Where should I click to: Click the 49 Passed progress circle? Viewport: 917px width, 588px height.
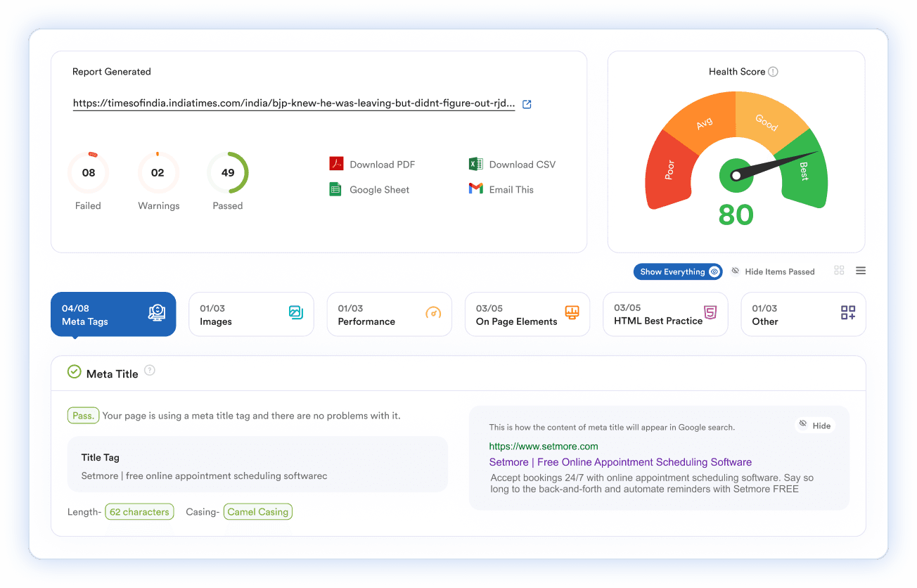pyautogui.click(x=228, y=172)
